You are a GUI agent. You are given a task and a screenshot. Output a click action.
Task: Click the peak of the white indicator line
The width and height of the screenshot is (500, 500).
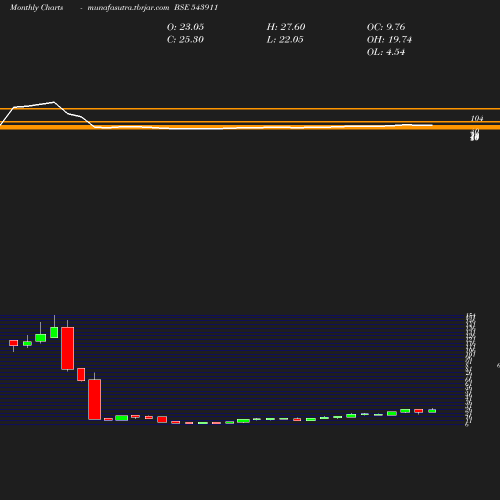pos(54,102)
